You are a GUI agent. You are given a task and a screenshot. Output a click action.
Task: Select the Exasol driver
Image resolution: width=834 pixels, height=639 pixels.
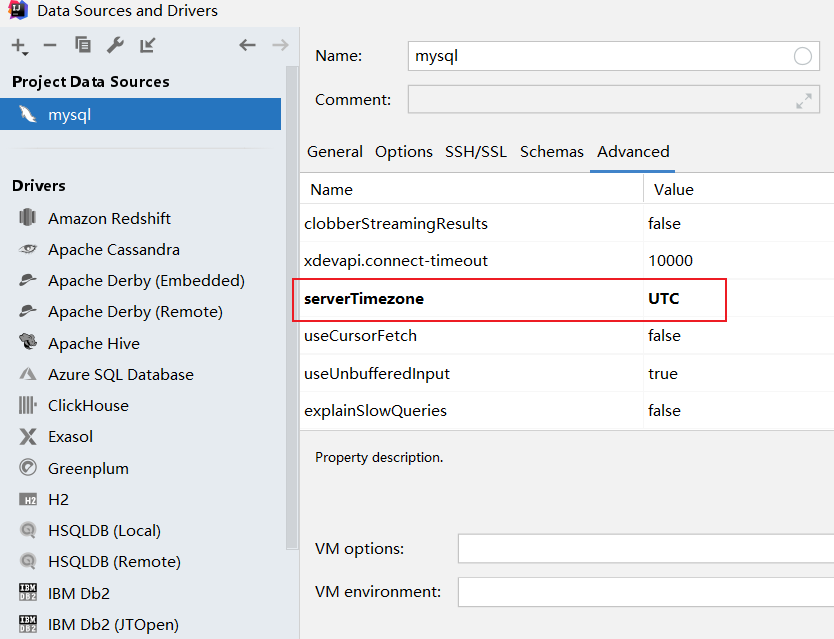(70, 437)
